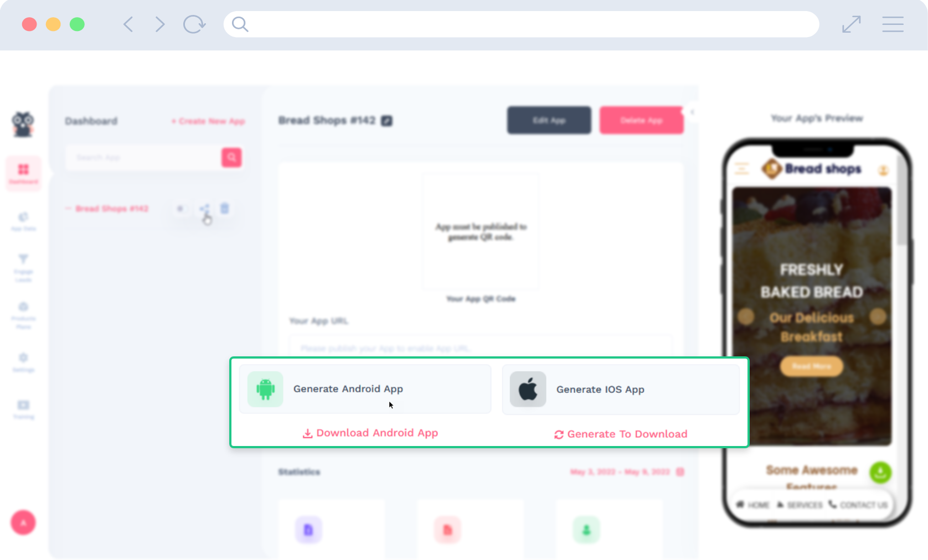Click the pink user avatar at bottom left
The height and width of the screenshot is (560, 928).
tap(23, 522)
